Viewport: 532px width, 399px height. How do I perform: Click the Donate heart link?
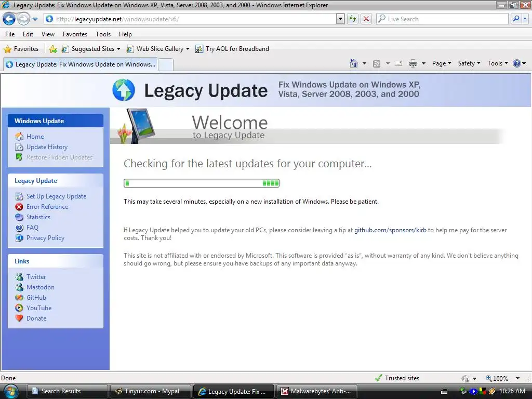coord(36,318)
